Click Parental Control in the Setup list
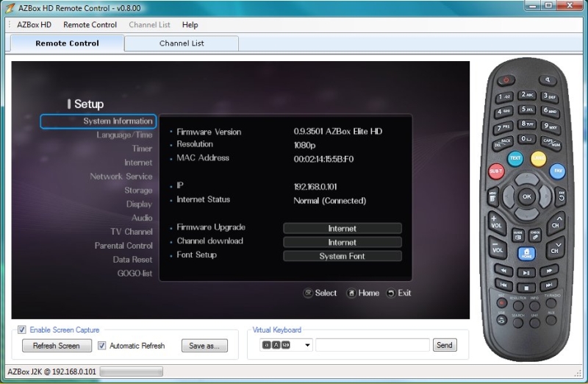Screen dimensions: 588x384 click(x=123, y=246)
